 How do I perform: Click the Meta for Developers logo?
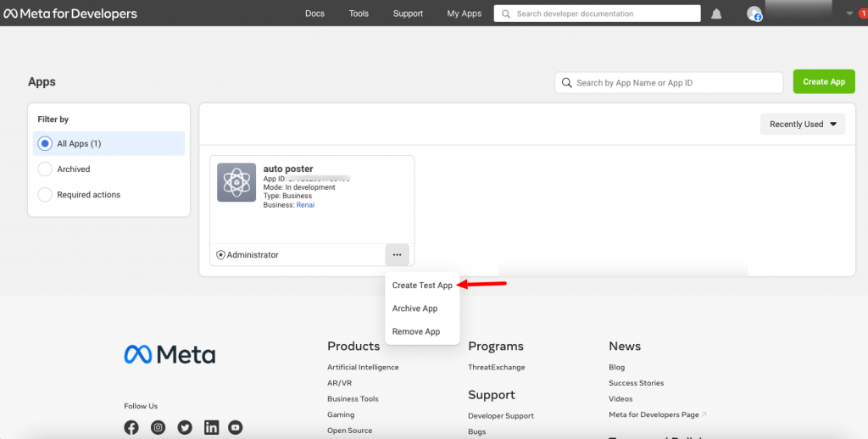[70, 14]
